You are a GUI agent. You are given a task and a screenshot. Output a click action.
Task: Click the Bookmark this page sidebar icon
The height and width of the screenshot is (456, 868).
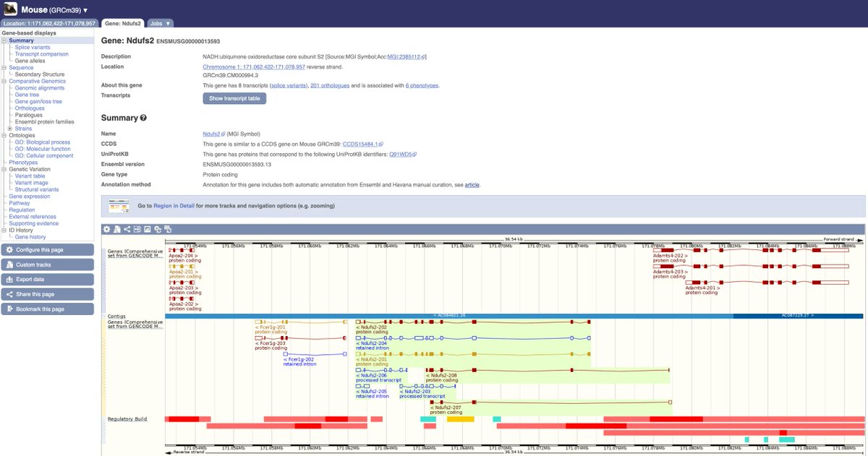9,309
